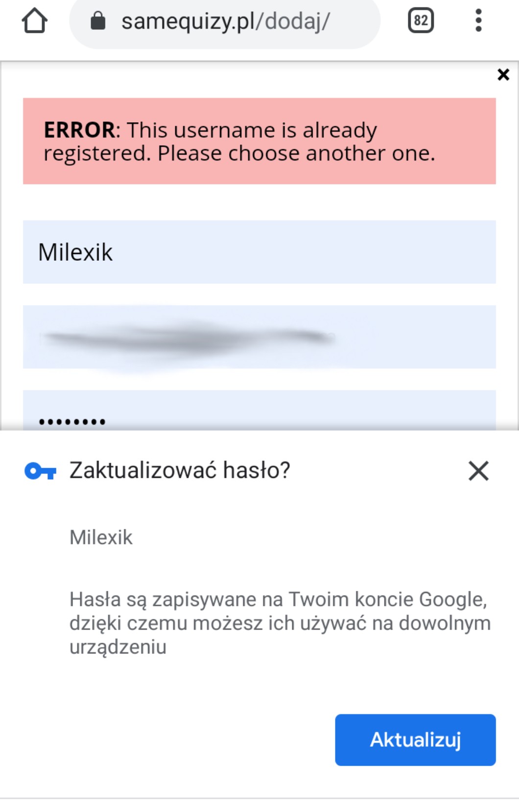Click the word "urządzeniu" in the dialog

pos(118,647)
